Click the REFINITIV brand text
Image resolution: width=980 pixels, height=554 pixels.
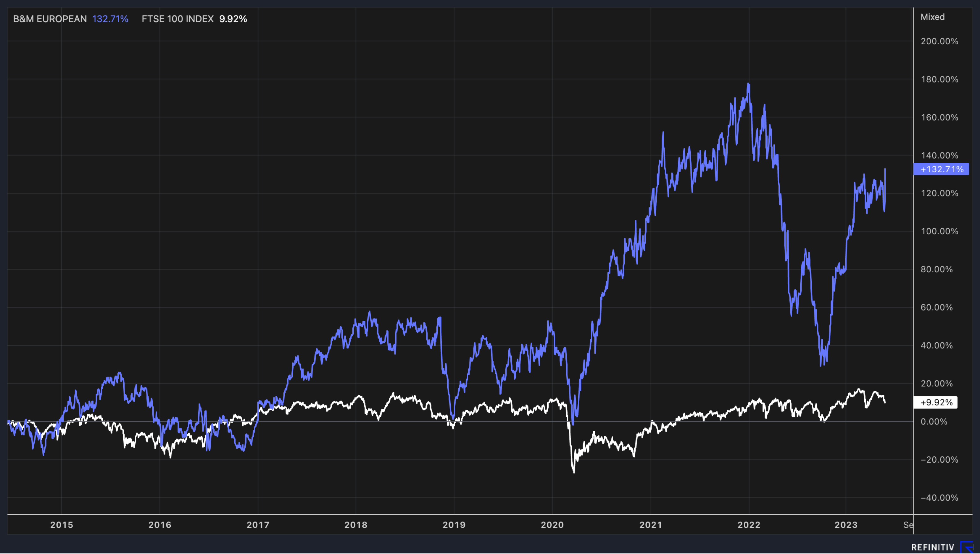click(x=933, y=547)
